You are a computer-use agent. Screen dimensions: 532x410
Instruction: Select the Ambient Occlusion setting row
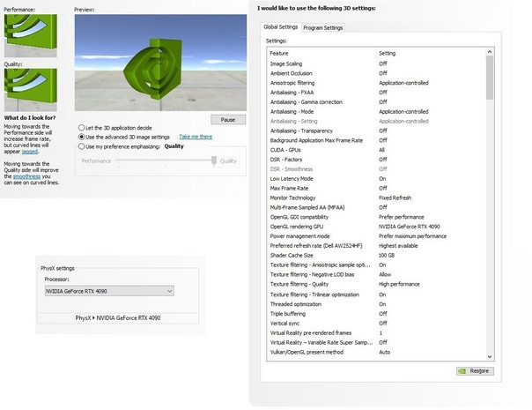(377, 73)
